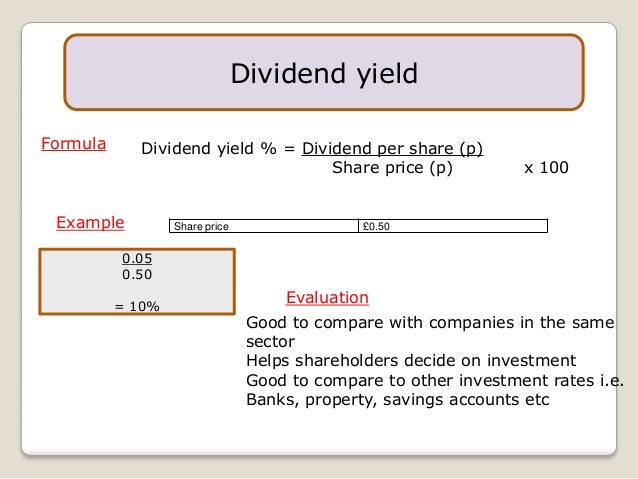The height and width of the screenshot is (479, 638).
Task: Click the word 'sector' in evaluation
Action: [x=271, y=342]
